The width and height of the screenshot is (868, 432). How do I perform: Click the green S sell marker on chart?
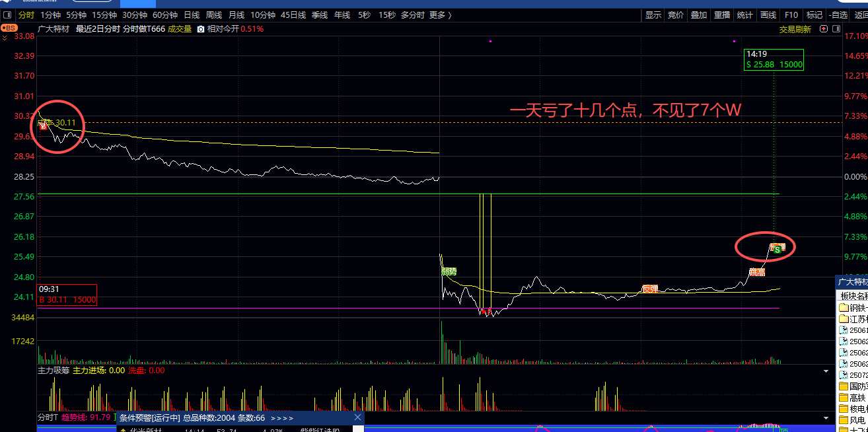pos(778,250)
